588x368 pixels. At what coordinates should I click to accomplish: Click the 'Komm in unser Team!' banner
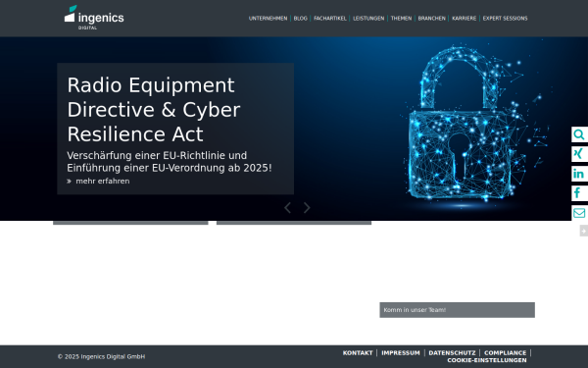(x=457, y=310)
